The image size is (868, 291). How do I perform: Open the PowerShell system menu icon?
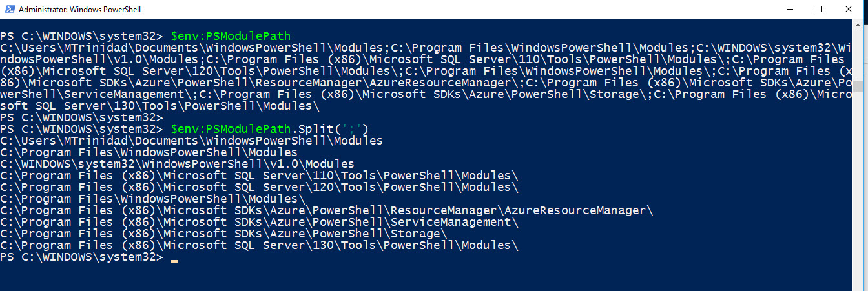[x=9, y=9]
